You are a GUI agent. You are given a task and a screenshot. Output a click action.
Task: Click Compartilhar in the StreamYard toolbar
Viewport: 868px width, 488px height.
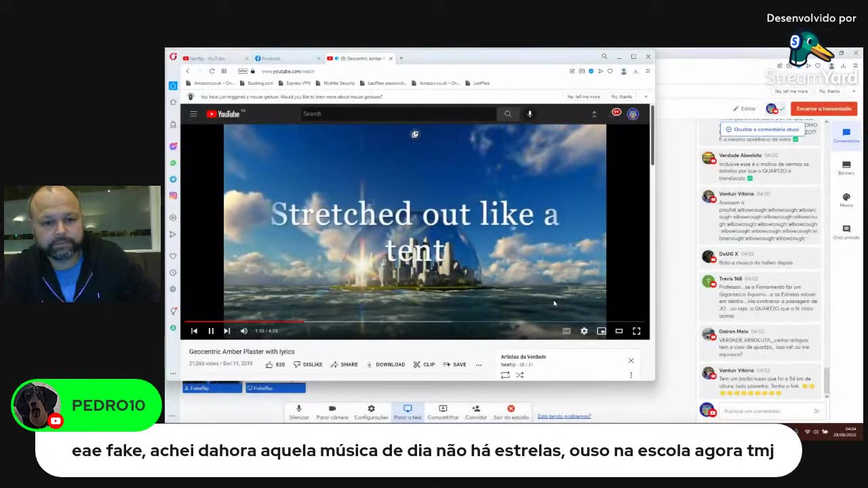point(443,412)
